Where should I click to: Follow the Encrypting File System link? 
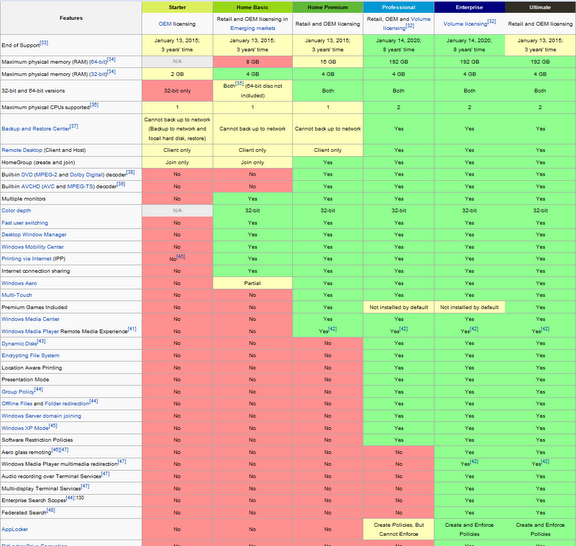click(30, 355)
